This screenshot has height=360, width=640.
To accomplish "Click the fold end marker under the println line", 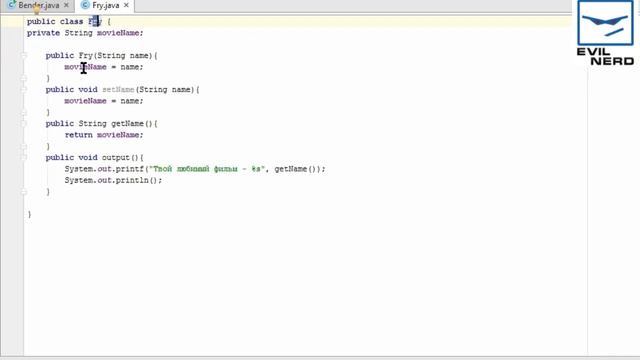I will click(x=24, y=191).
